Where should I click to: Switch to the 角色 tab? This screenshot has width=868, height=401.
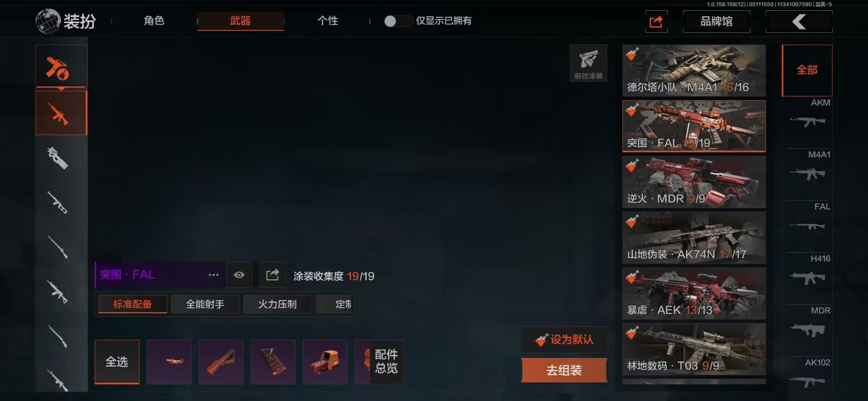pos(154,21)
